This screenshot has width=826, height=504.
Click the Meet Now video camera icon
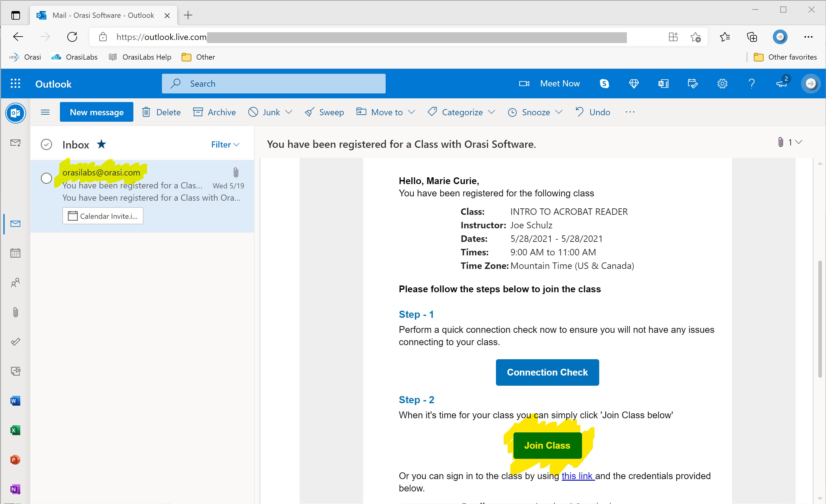[524, 84]
